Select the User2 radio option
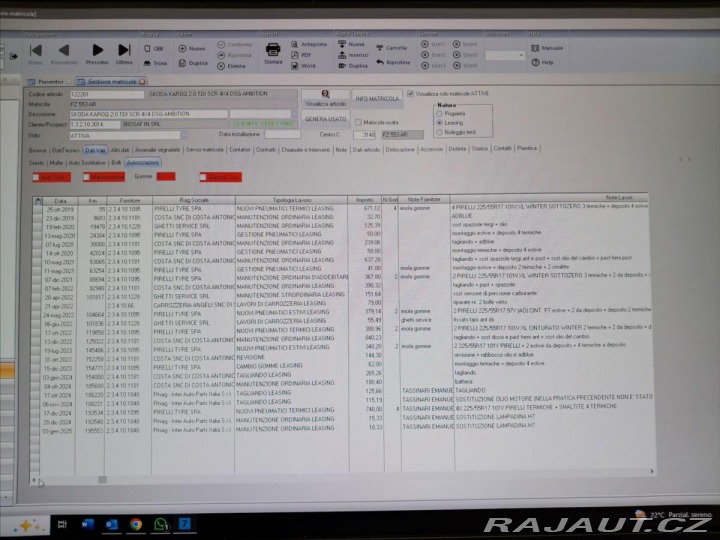Image resolution: width=720 pixels, height=540 pixels. [425, 55]
